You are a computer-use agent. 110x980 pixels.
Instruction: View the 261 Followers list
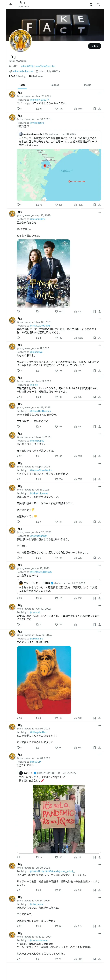click(x=36, y=76)
